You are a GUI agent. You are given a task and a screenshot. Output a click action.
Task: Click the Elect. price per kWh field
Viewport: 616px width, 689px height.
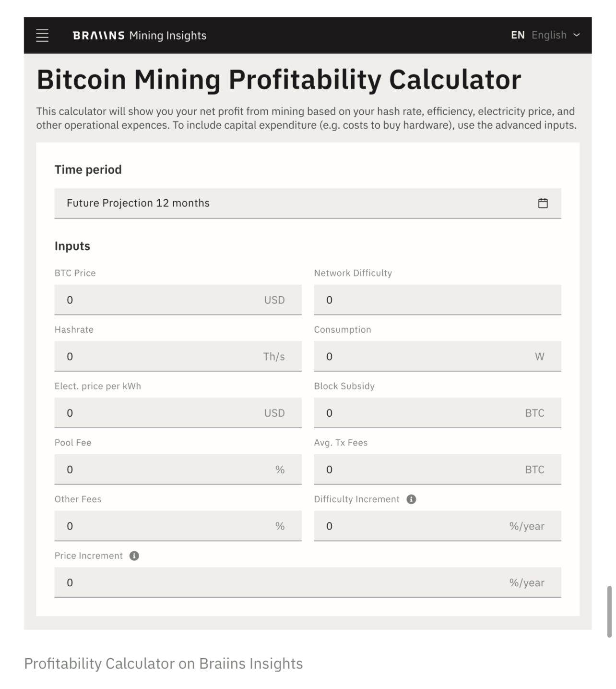163,413
